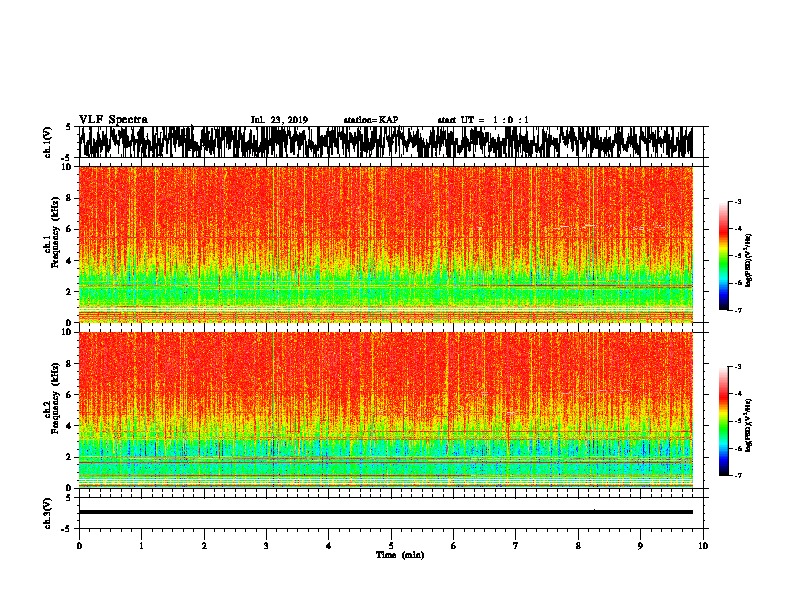Image resolution: width=792 pixels, height=612 pixels.
Task: Click the time axis tick label "8"
Action: (578, 546)
